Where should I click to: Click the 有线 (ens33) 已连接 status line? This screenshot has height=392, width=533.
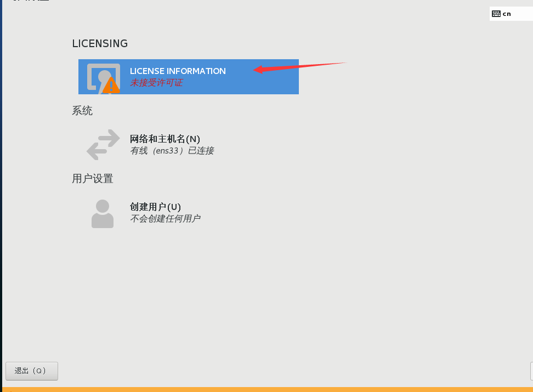click(172, 151)
